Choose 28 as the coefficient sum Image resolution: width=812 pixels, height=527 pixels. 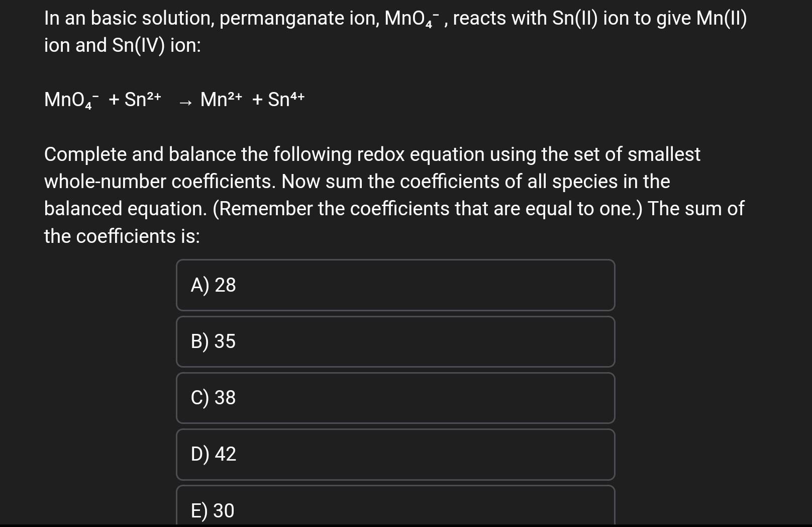coord(395,285)
